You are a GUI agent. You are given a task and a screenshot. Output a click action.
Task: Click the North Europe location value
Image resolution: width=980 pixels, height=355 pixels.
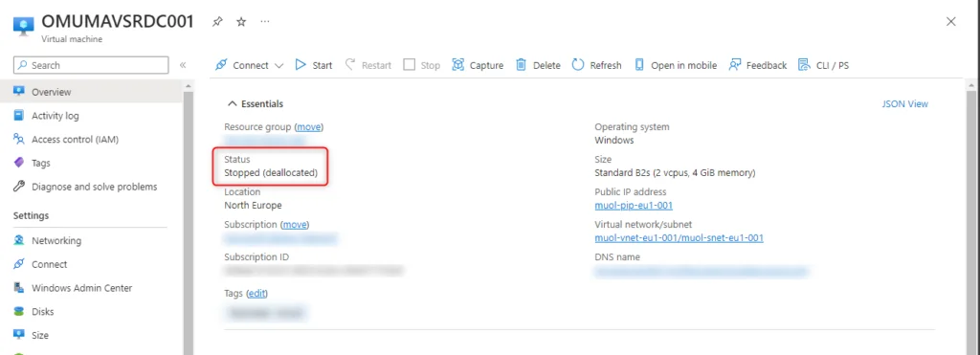click(253, 206)
